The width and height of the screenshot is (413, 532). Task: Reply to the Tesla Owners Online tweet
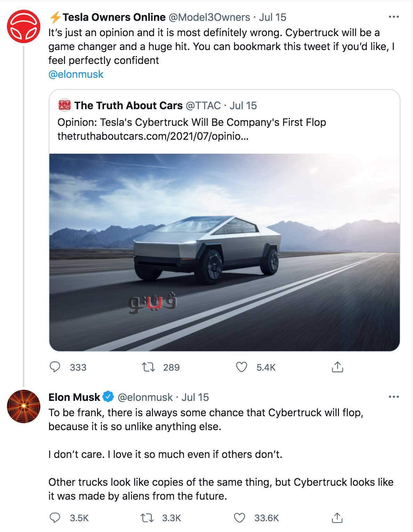click(x=55, y=367)
